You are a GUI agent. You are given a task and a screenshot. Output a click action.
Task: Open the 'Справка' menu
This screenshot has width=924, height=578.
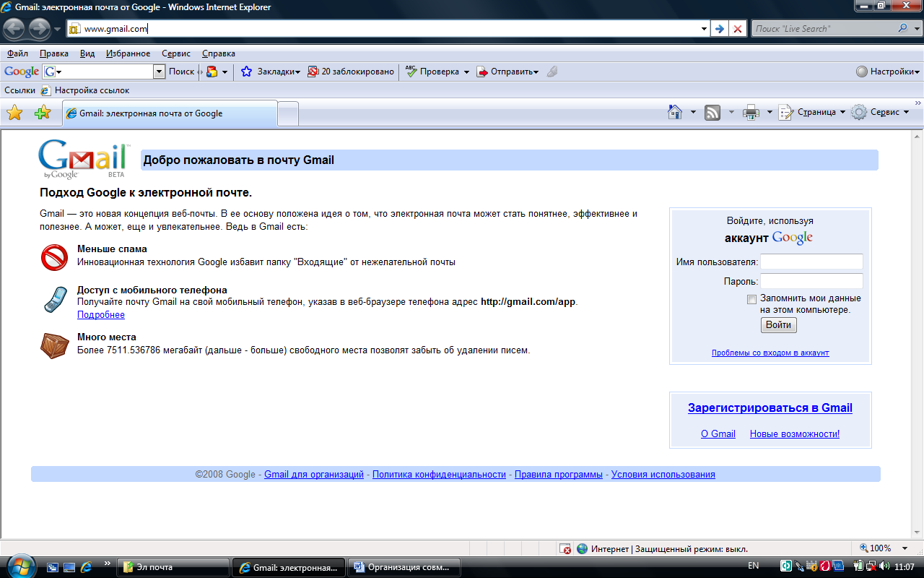point(219,53)
